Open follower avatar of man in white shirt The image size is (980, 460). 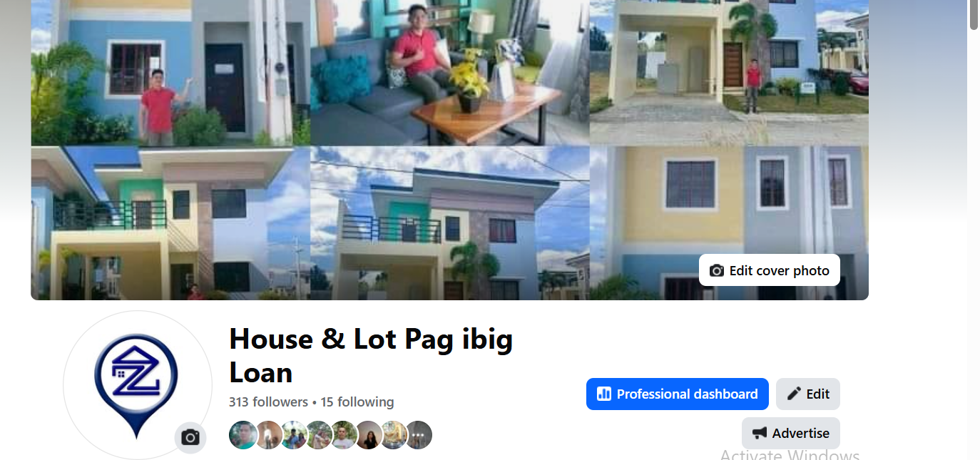(344, 435)
